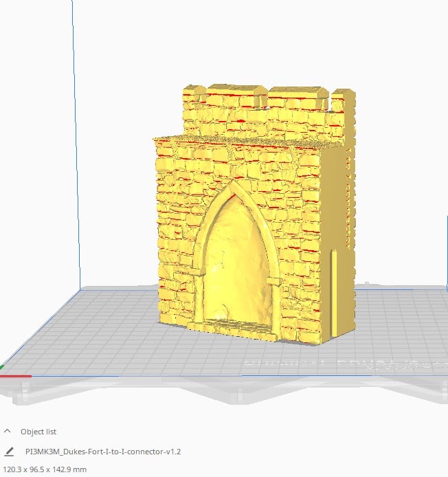Select PI3MK3M_Dukes-Fort-I-to-I-connector-v1.2 in object list
The height and width of the screenshot is (477, 448).
click(103, 452)
